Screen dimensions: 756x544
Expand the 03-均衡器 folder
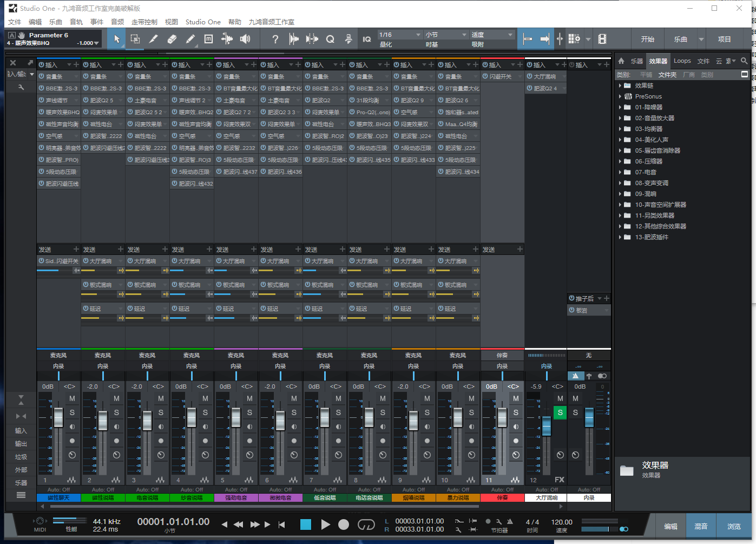(620, 129)
